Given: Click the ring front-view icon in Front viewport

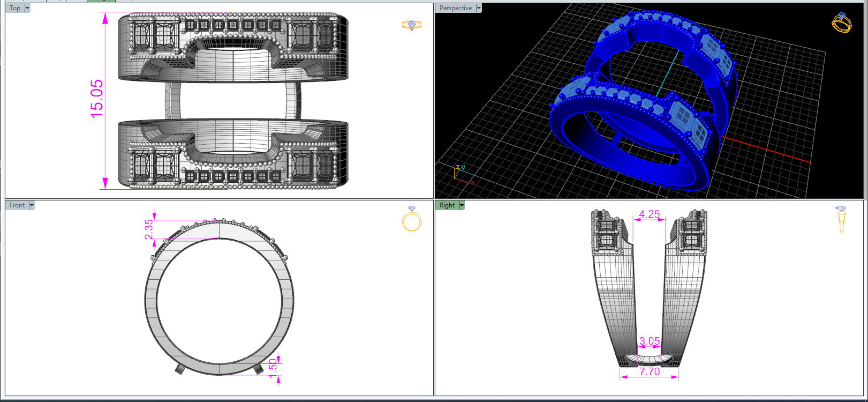Looking at the screenshot, I should pyautogui.click(x=412, y=219).
